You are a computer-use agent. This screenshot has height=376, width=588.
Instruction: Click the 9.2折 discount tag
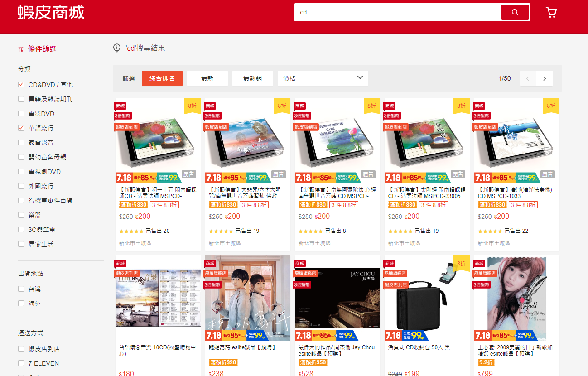(486, 362)
